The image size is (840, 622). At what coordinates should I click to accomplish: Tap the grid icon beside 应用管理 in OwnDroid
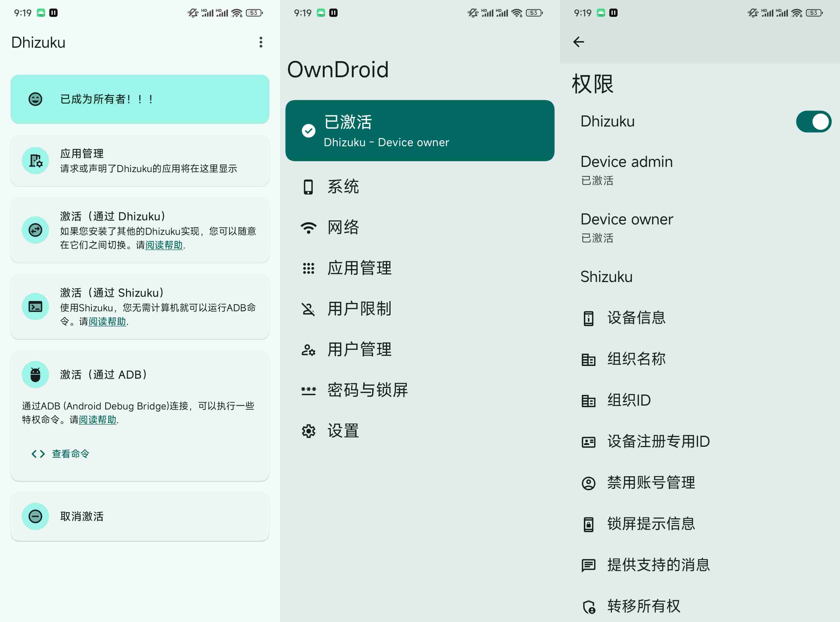coord(309,268)
